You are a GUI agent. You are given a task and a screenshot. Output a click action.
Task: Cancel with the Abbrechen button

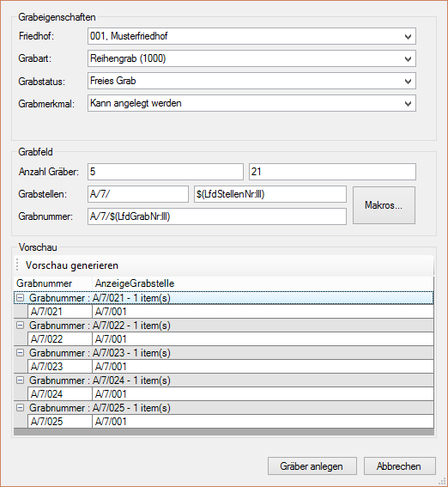click(400, 466)
